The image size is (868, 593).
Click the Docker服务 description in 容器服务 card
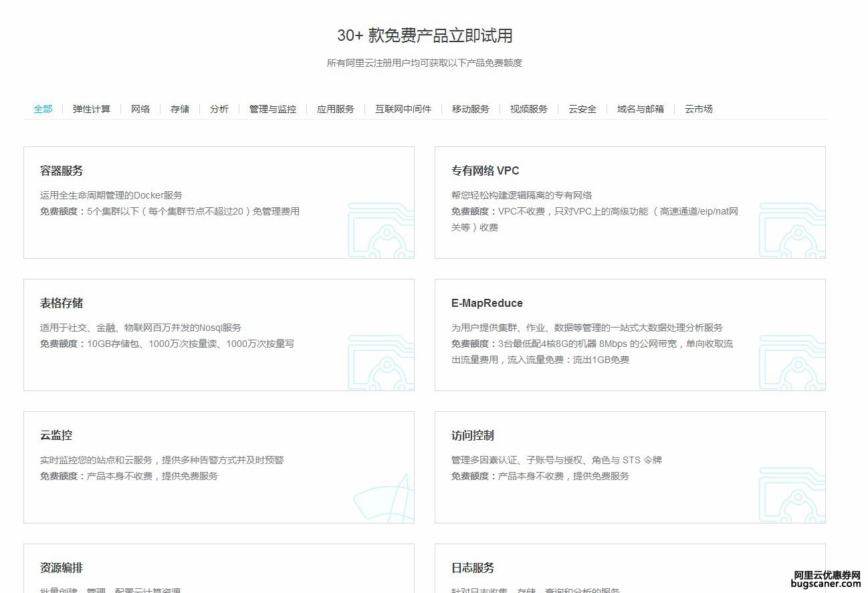pos(112,195)
